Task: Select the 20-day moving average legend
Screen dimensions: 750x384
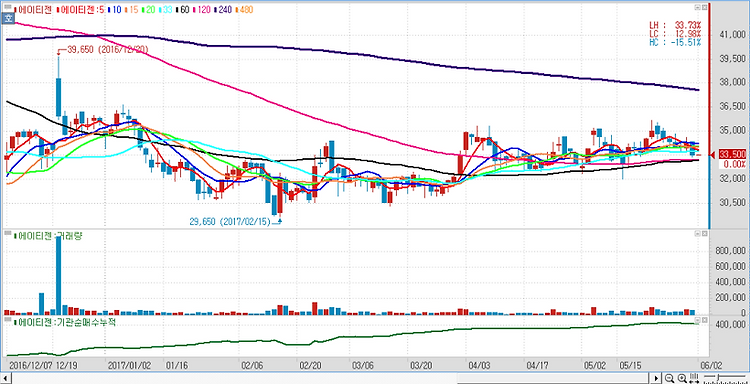Action: tap(148, 10)
